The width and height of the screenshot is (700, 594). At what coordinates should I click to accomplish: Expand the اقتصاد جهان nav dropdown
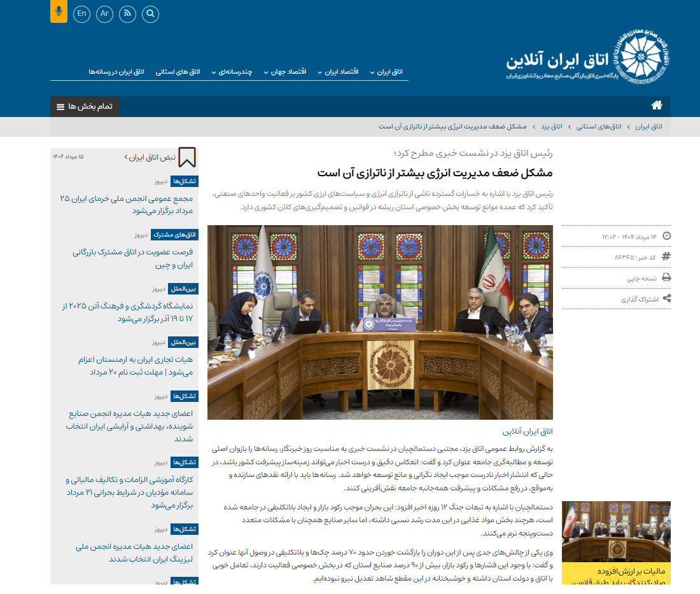click(x=285, y=72)
